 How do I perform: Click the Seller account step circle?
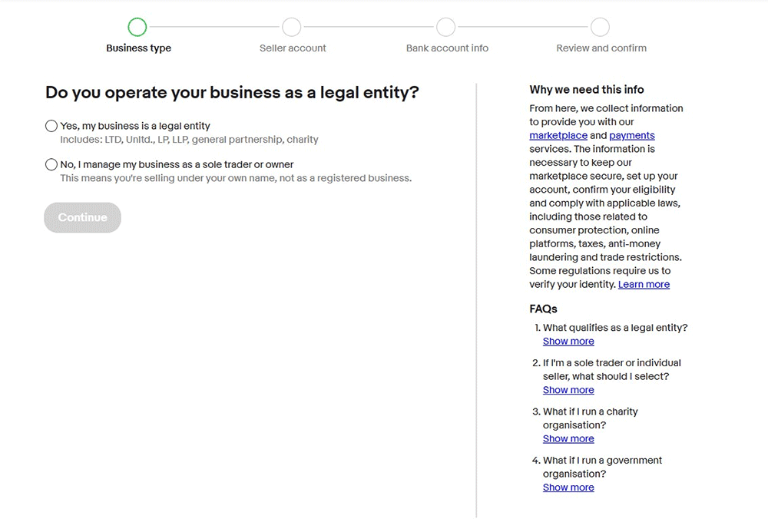click(292, 28)
